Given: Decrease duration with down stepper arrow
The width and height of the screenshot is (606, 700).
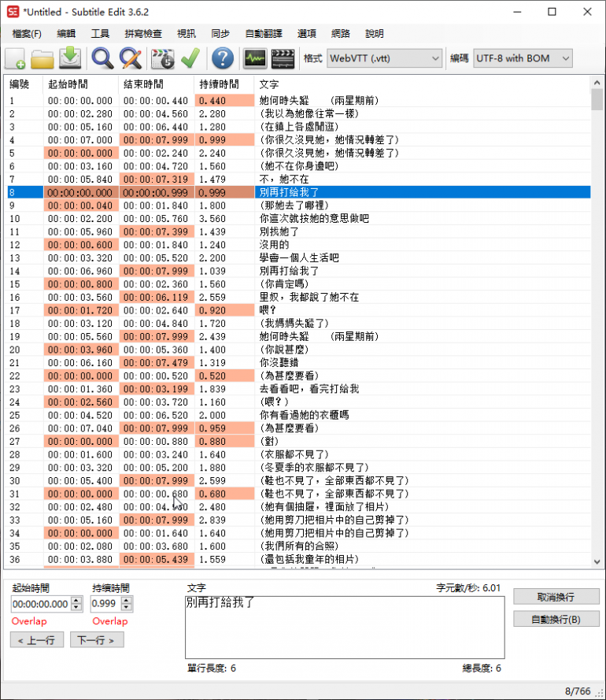Looking at the screenshot, I should pos(127,608).
